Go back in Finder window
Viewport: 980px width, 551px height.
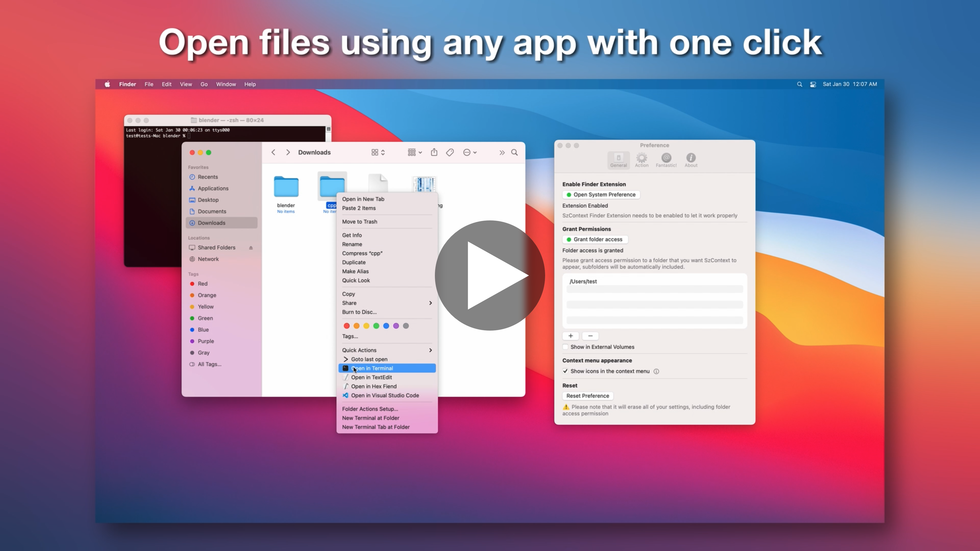[x=273, y=153]
